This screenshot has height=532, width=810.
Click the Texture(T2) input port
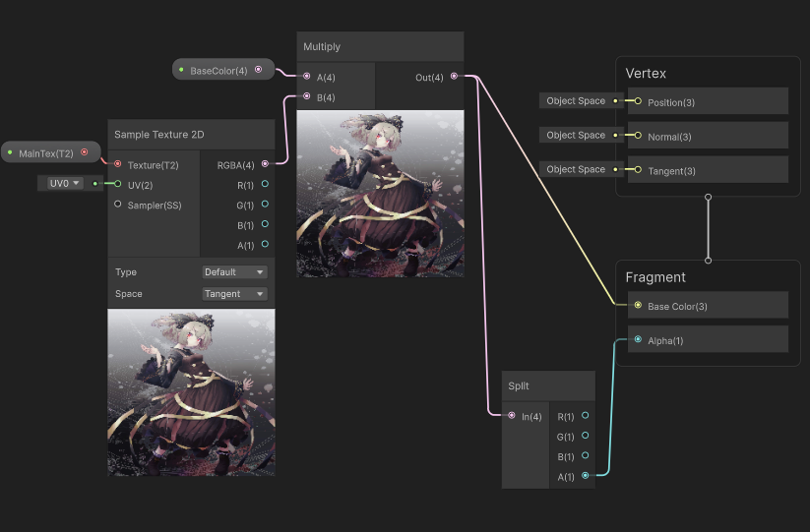tap(118, 164)
